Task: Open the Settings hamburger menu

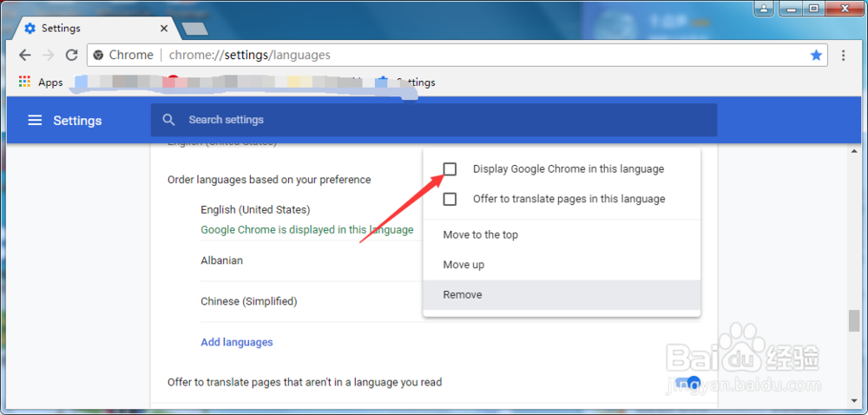Action: pyautogui.click(x=35, y=120)
